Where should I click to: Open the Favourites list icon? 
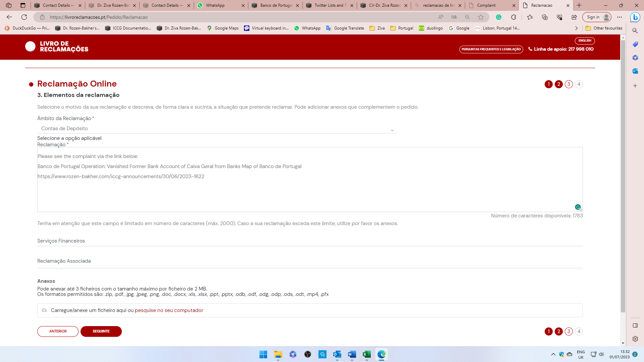tap(530, 17)
